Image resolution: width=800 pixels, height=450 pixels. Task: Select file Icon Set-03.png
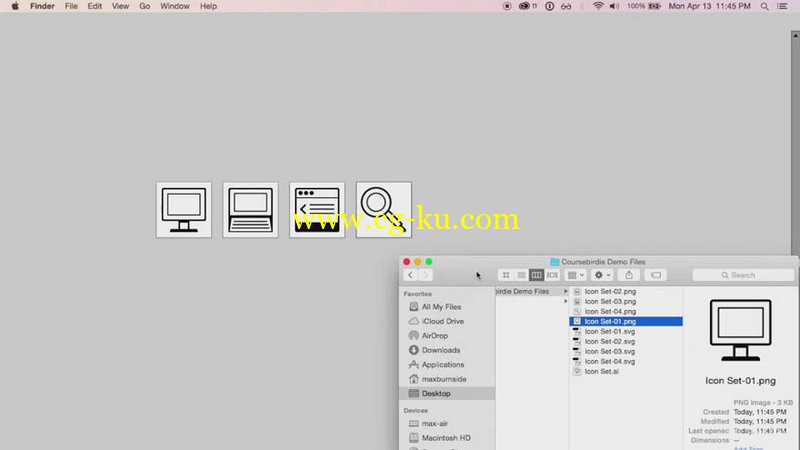610,302
